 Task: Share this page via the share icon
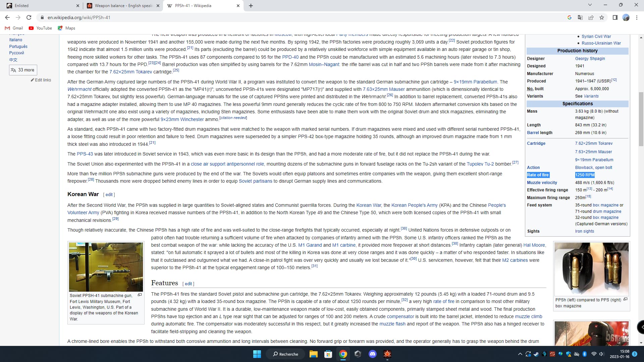click(591, 17)
